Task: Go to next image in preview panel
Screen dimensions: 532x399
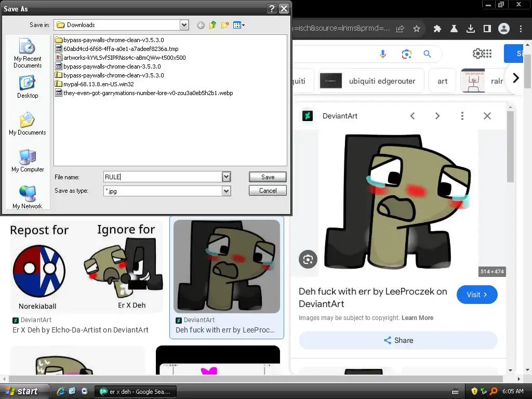Action: click(x=437, y=116)
